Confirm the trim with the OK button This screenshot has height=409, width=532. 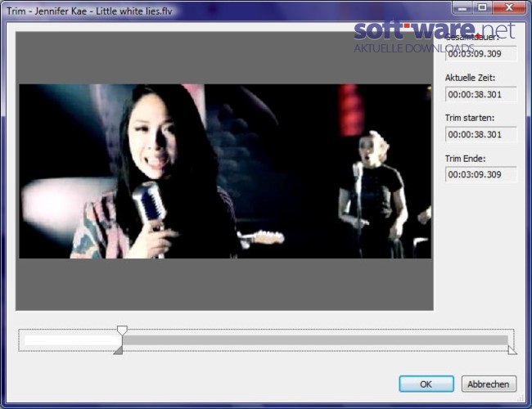tap(426, 384)
